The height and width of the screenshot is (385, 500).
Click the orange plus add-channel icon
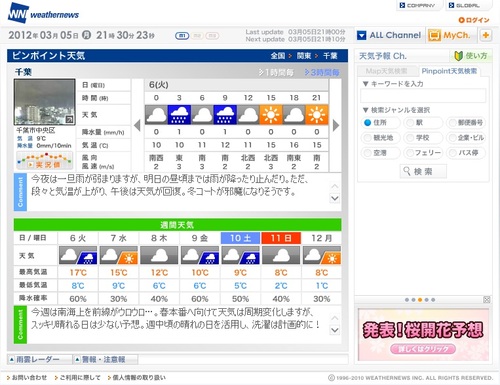[x=486, y=35]
